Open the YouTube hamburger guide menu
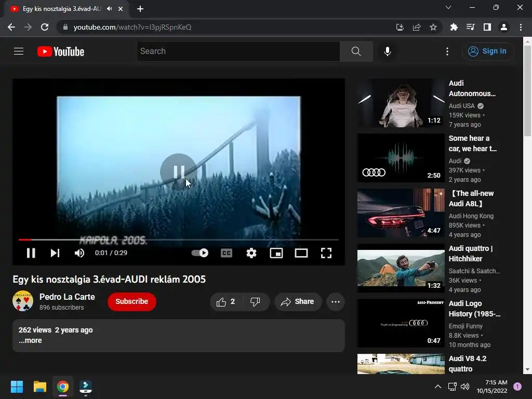532x399 pixels. coord(19,51)
